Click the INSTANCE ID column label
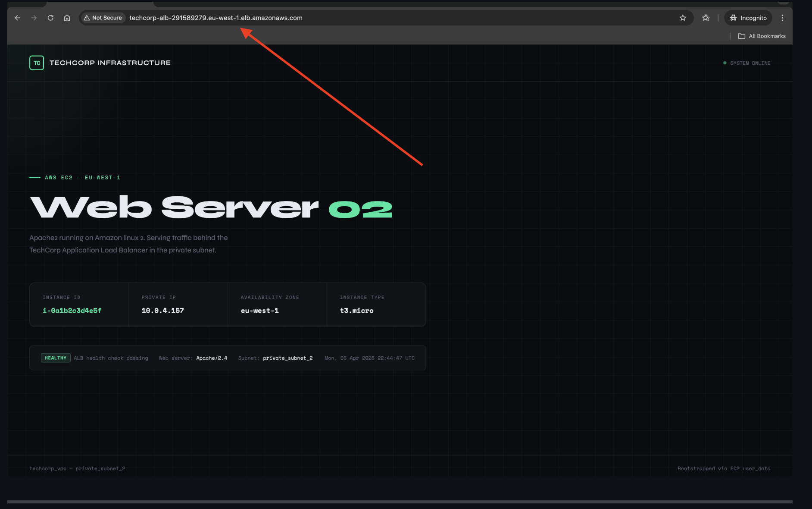Screen dimensions: 812x509 pos(62,297)
